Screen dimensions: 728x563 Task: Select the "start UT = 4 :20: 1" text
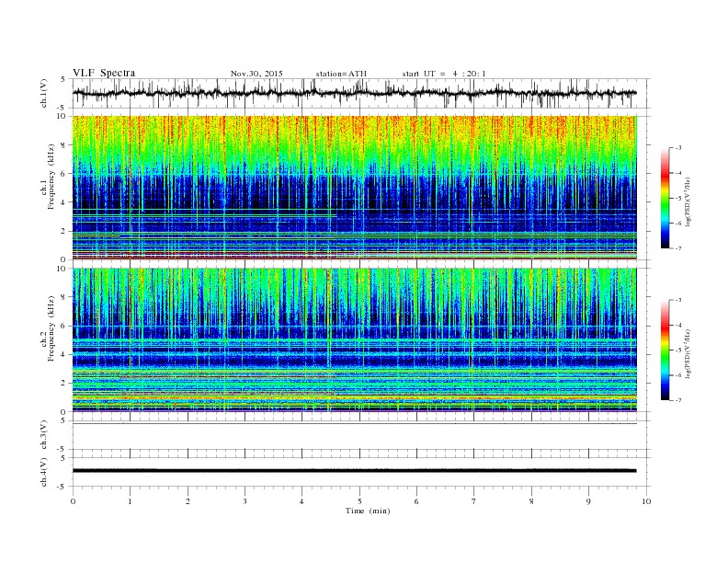pyautogui.click(x=444, y=74)
